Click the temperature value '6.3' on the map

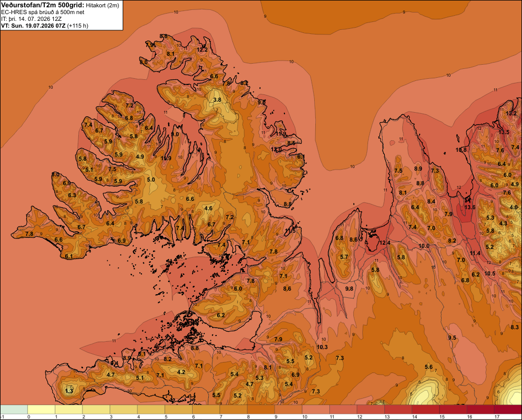pyautogui.click(x=72, y=195)
